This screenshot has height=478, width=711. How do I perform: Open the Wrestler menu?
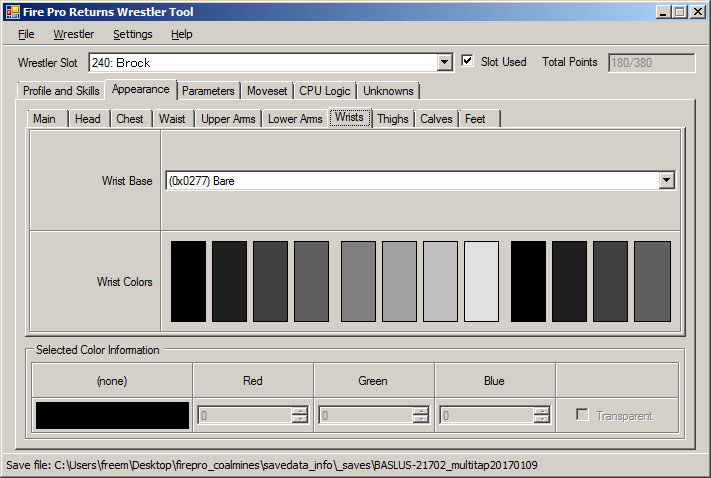coord(73,34)
